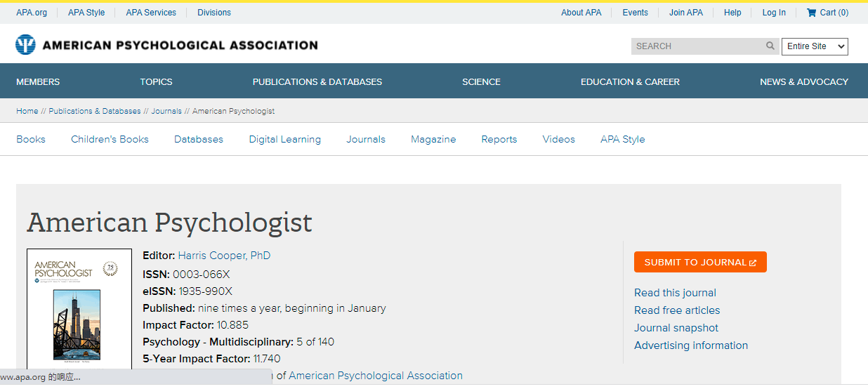Click the APA logo emblem icon

pos(25,46)
